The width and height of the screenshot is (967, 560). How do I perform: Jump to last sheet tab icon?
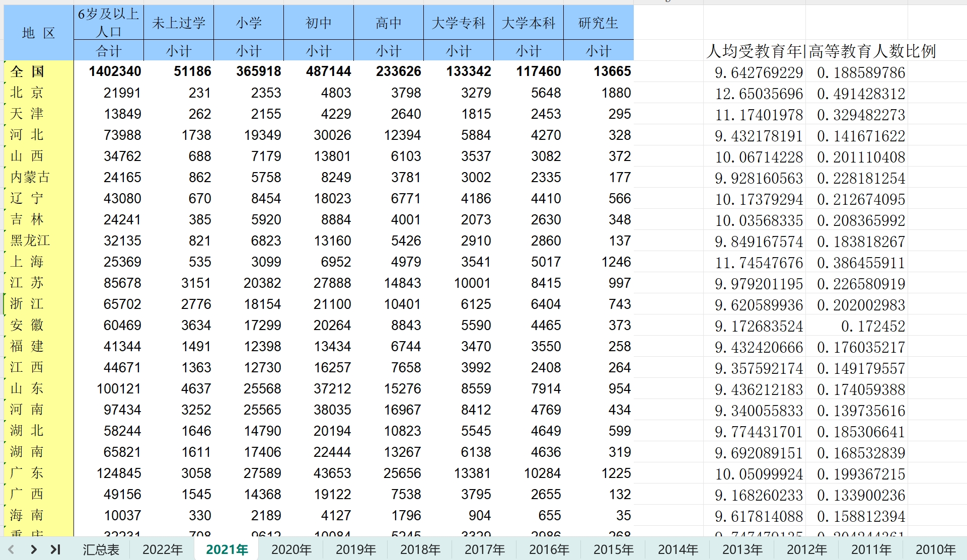(x=55, y=549)
